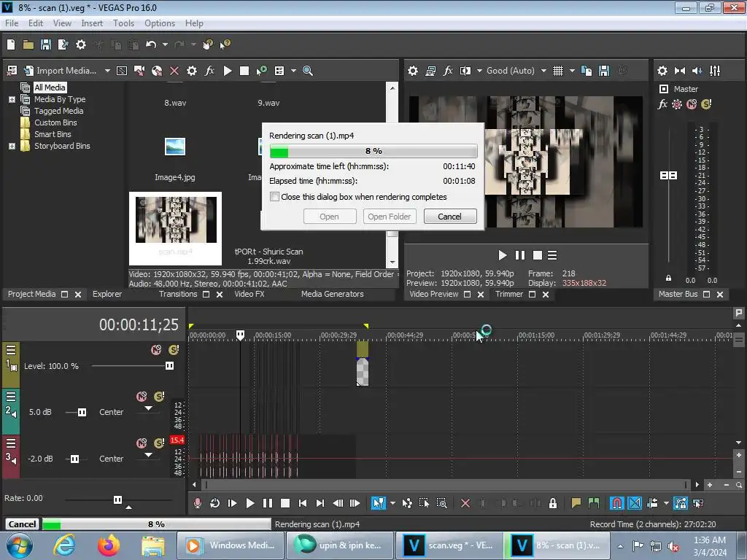The image size is (747, 560).
Task: Click the magnet snapping icon
Action: pos(616,503)
